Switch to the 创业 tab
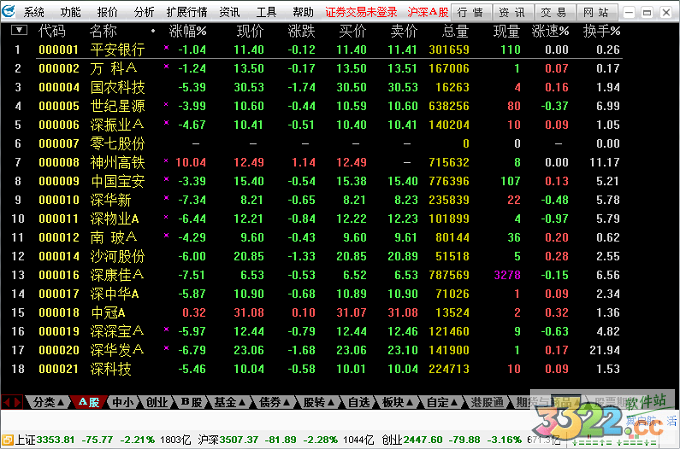 [x=157, y=402]
